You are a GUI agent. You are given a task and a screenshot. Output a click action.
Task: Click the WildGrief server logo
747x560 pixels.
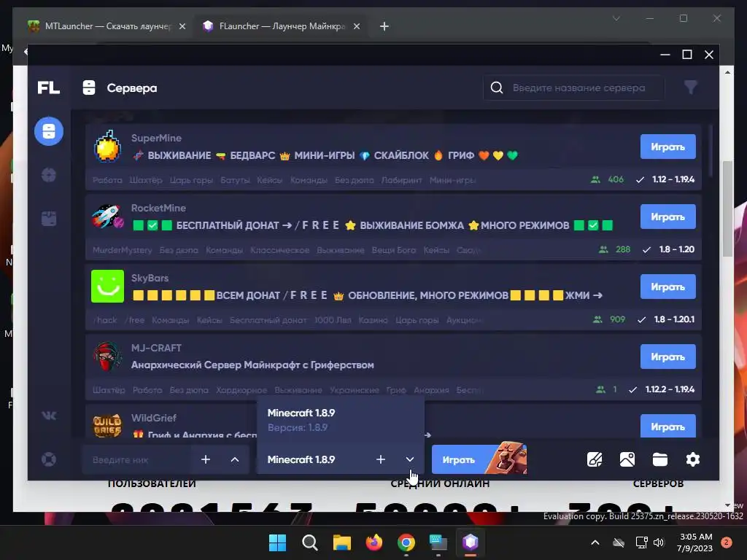tap(108, 425)
